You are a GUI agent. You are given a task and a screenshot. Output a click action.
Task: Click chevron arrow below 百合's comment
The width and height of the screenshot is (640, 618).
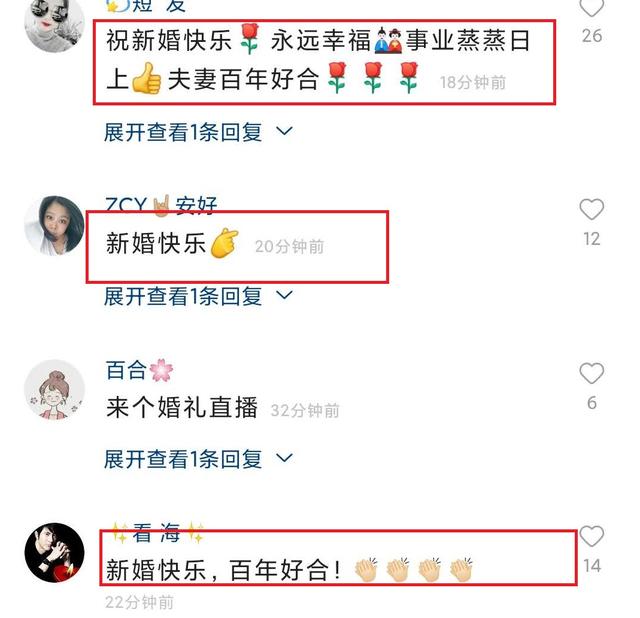284,458
